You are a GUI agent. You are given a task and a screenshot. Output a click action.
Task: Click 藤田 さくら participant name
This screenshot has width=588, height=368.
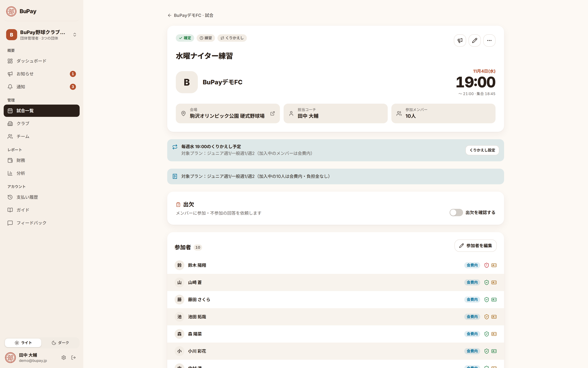click(199, 300)
